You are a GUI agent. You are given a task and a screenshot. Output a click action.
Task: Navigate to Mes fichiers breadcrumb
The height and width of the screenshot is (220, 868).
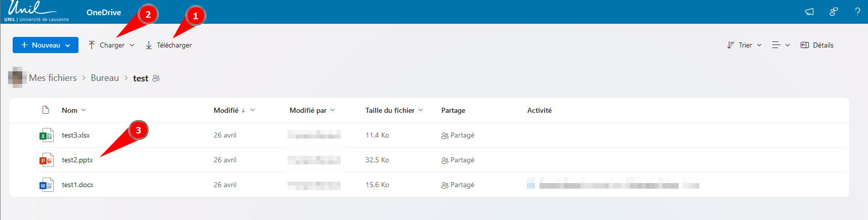(53, 78)
